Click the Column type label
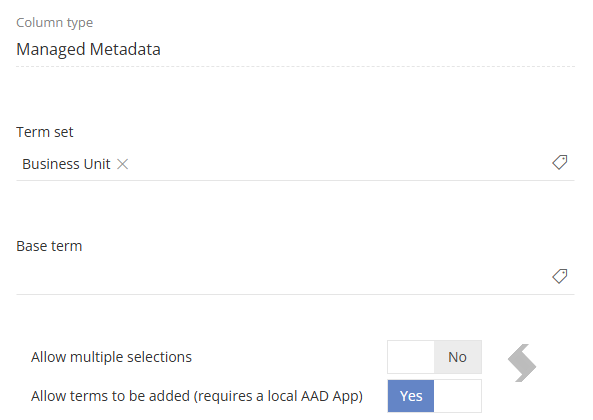Image resolution: width=593 pixels, height=420 pixels. point(54,23)
